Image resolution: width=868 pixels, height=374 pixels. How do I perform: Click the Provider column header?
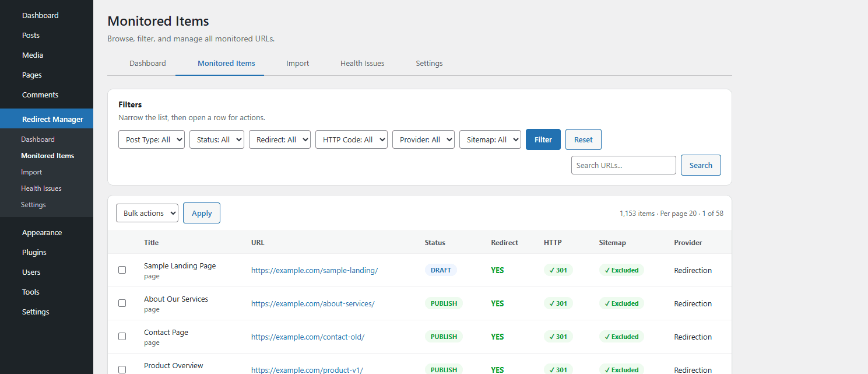pos(688,242)
